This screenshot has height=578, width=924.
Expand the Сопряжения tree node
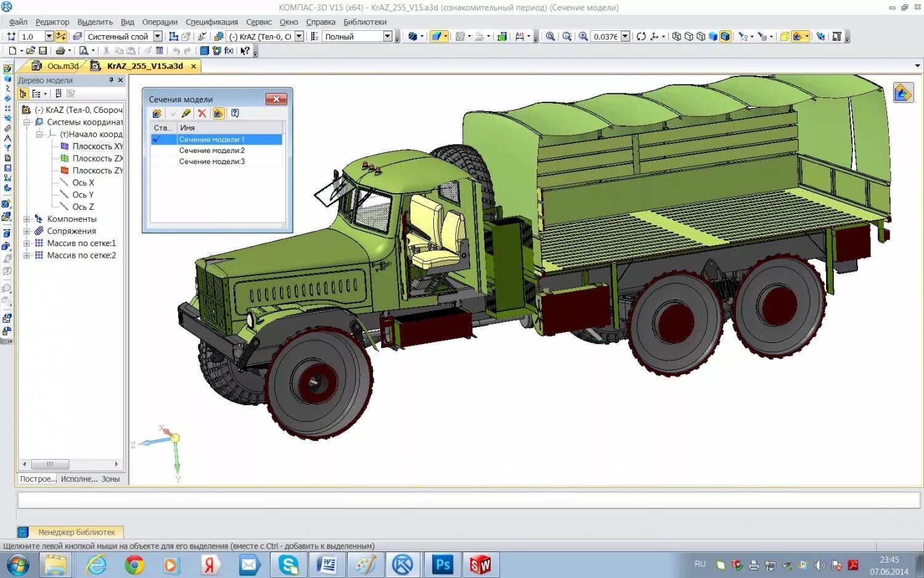tap(27, 231)
